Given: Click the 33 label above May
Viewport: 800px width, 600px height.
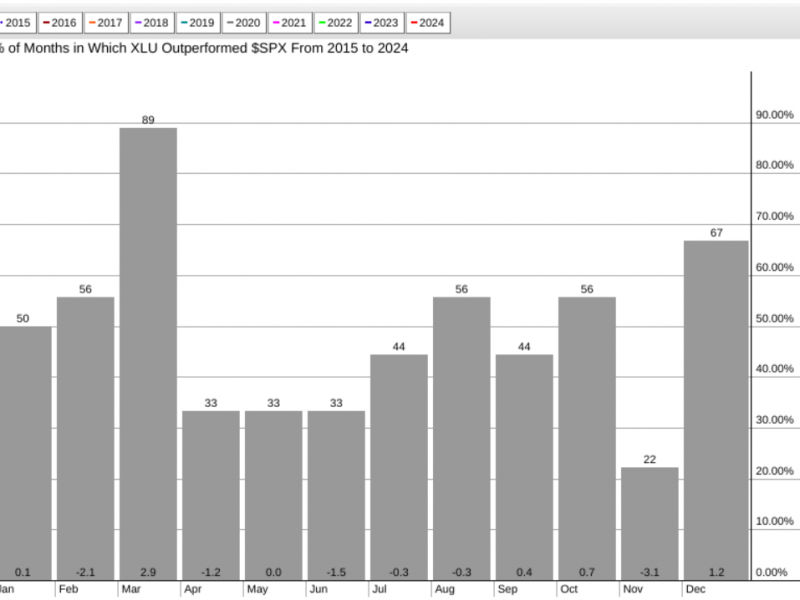Looking at the screenshot, I should click(x=273, y=403).
